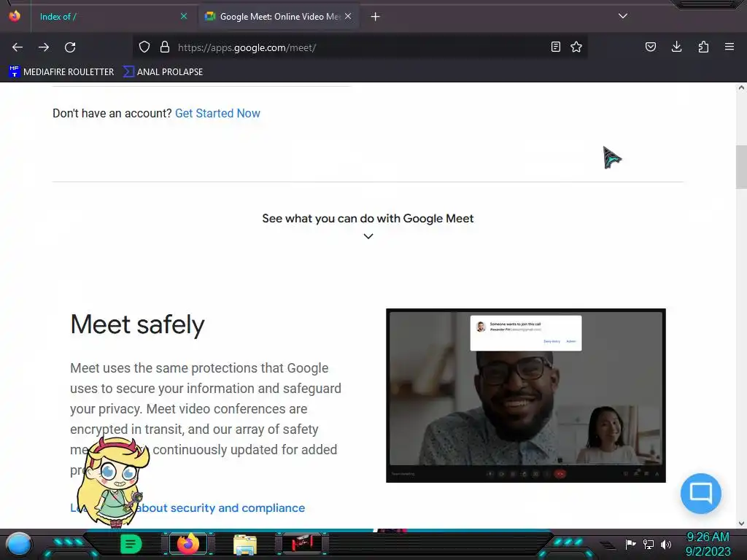The image size is (747, 560).
Task: Open tracking protection shield icon
Action: 144,47
